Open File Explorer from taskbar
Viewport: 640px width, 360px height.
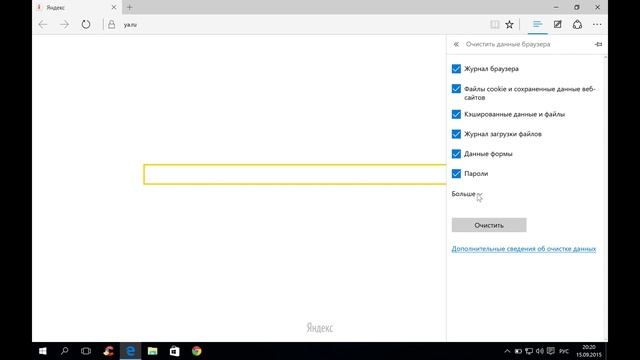click(152, 351)
